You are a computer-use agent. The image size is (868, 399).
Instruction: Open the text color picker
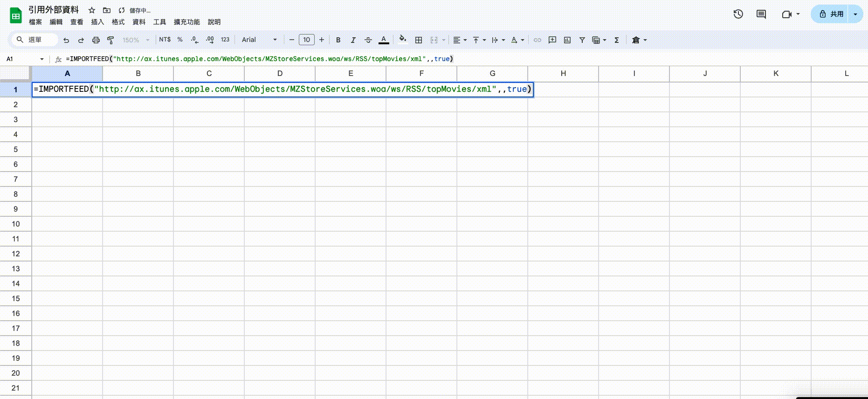(x=384, y=40)
